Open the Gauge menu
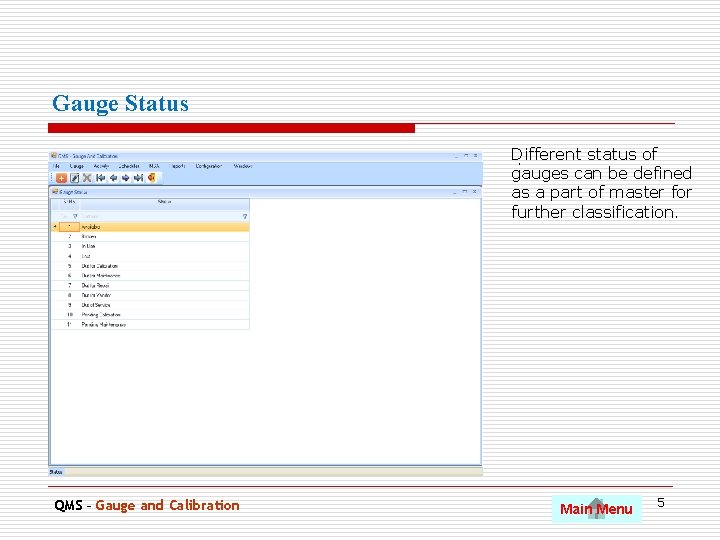Screen dimensions: 720x540 point(77,166)
